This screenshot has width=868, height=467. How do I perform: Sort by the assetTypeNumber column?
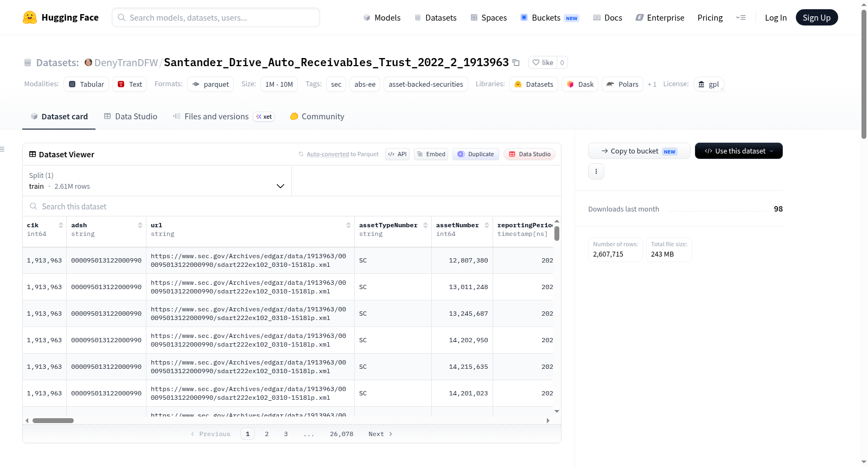click(x=425, y=225)
